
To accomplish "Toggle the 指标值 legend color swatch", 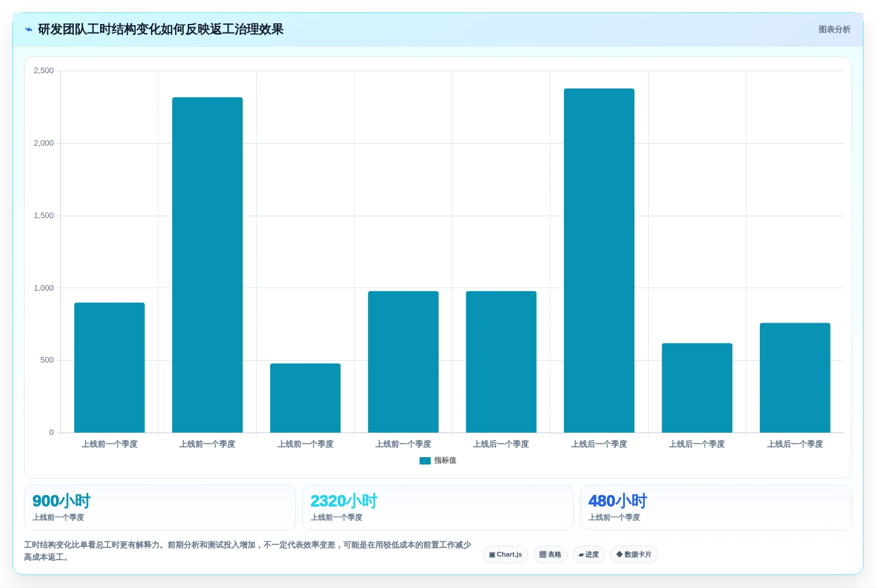I will 425,461.
